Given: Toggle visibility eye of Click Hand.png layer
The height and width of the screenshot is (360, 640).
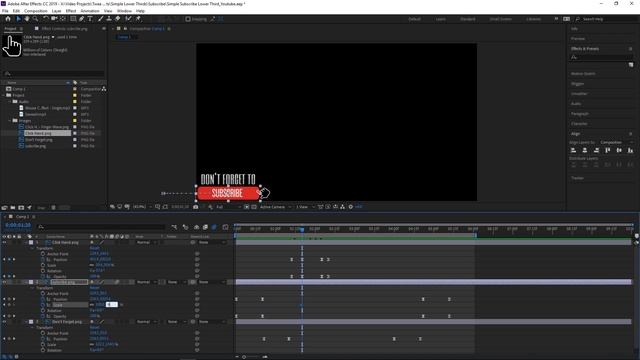Looking at the screenshot, I should tap(4, 242).
